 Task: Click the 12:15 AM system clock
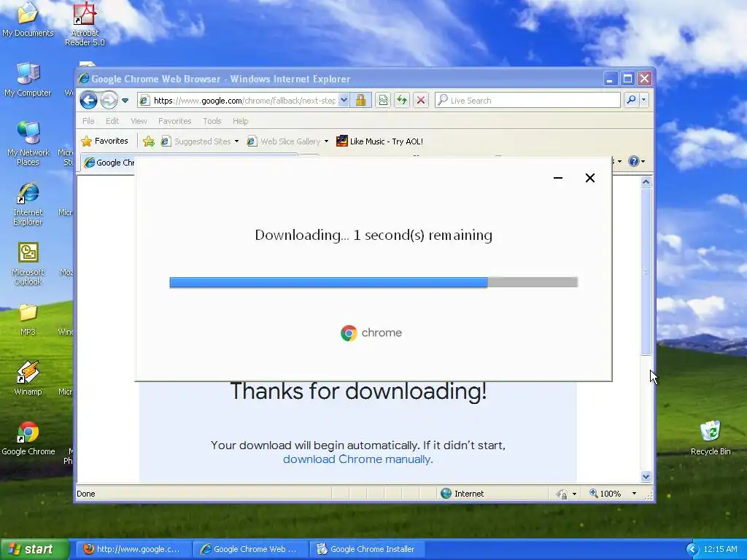720,549
